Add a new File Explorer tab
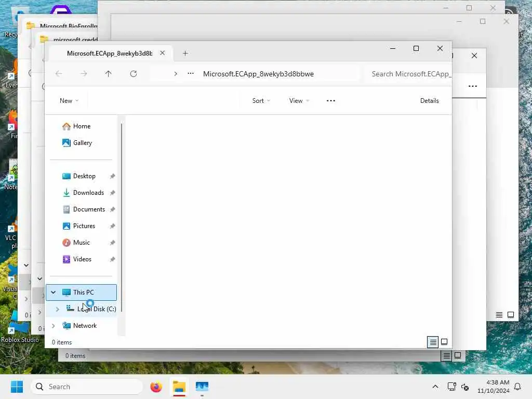532x399 pixels. (x=185, y=54)
